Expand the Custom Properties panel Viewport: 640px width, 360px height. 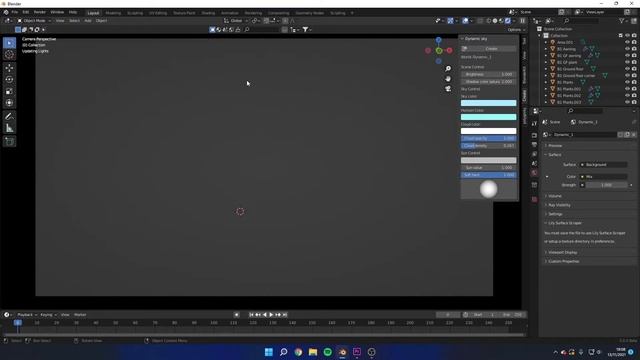(x=563, y=261)
